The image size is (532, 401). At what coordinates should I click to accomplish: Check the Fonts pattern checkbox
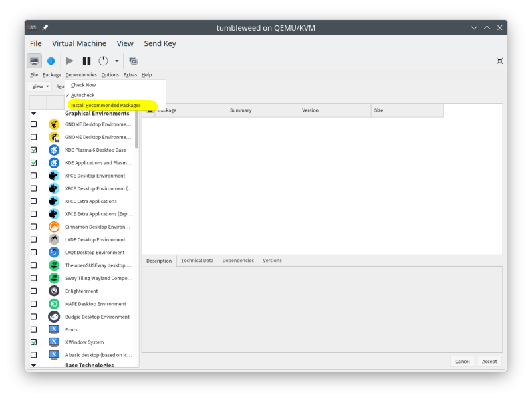34,329
